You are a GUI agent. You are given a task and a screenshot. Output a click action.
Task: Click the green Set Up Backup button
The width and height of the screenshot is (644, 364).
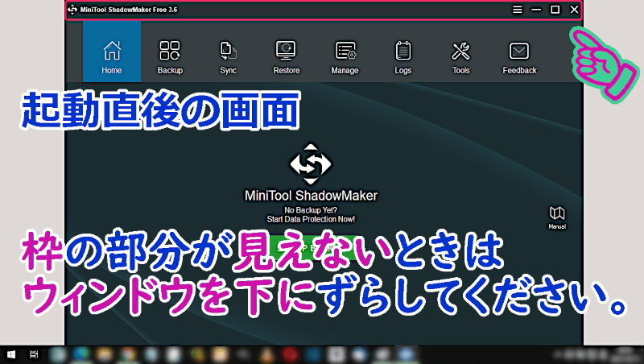(313, 248)
